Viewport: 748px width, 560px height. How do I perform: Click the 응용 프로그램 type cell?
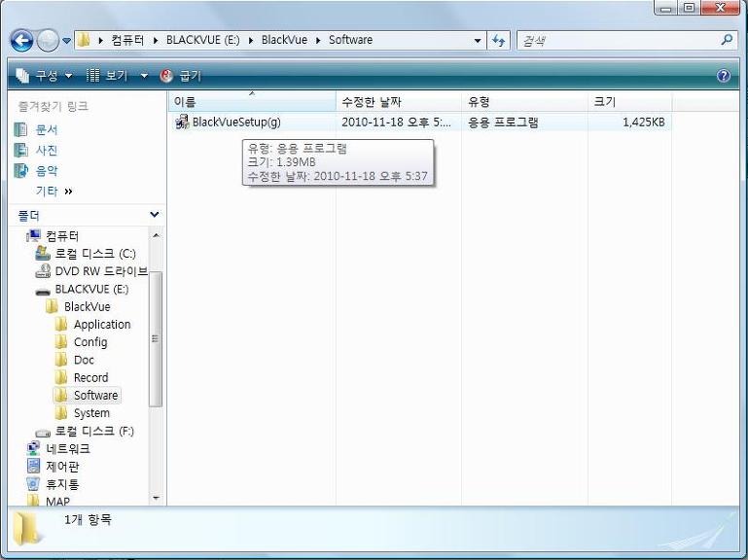pos(503,122)
